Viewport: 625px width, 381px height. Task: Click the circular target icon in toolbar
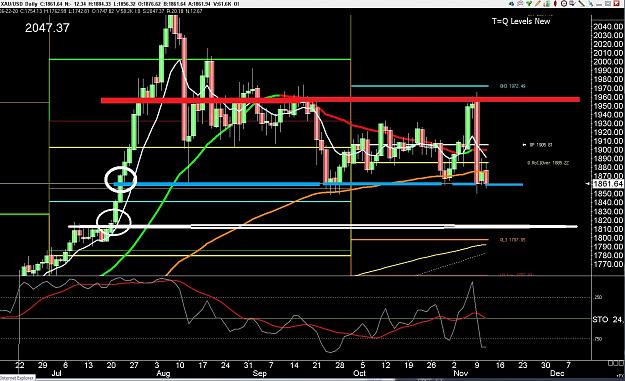click(564, 4)
